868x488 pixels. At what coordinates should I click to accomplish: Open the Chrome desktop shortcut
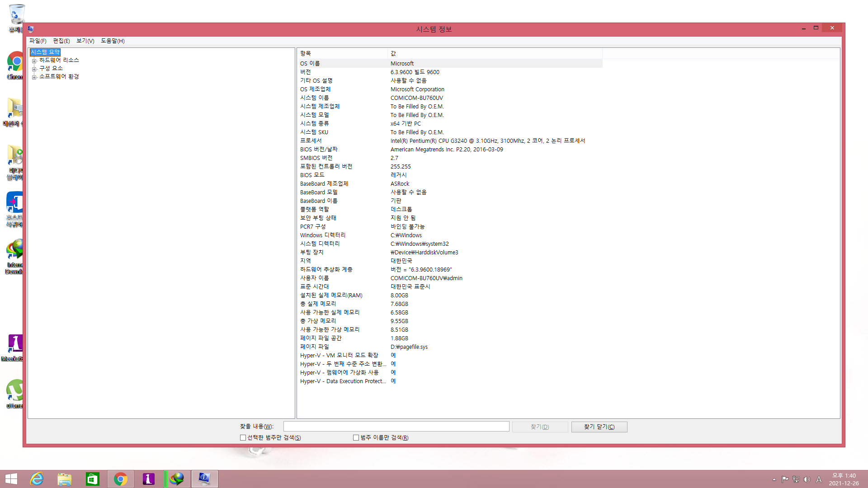click(14, 66)
